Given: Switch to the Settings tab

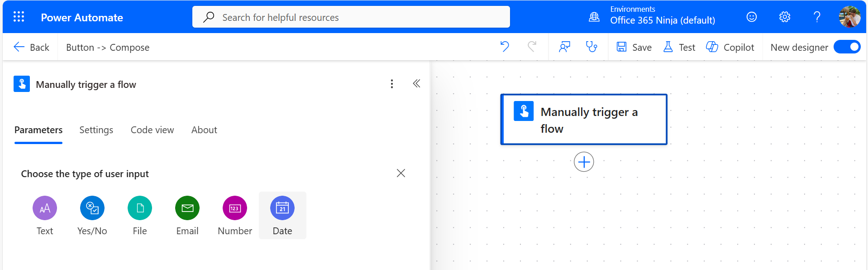Looking at the screenshot, I should pos(96,130).
